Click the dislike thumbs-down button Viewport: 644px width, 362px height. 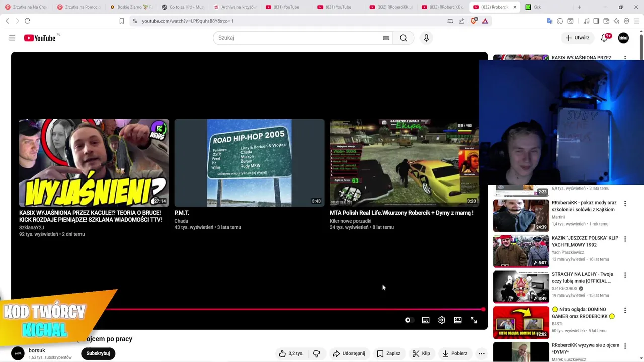pyautogui.click(x=316, y=353)
